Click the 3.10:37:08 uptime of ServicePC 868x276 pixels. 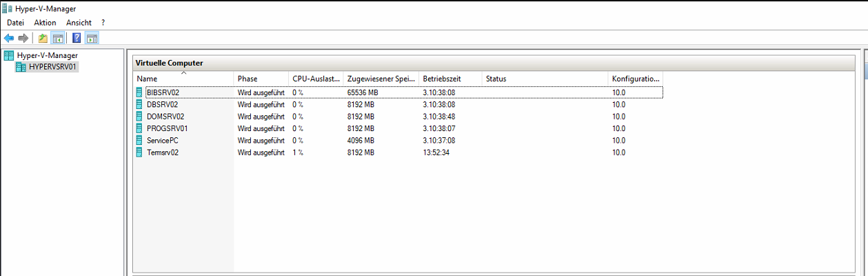pos(438,140)
